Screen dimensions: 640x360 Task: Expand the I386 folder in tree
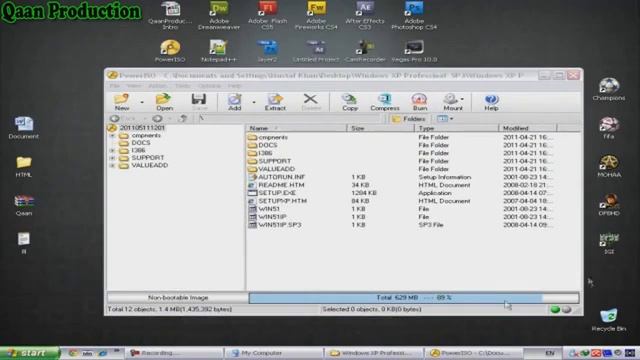(112, 151)
